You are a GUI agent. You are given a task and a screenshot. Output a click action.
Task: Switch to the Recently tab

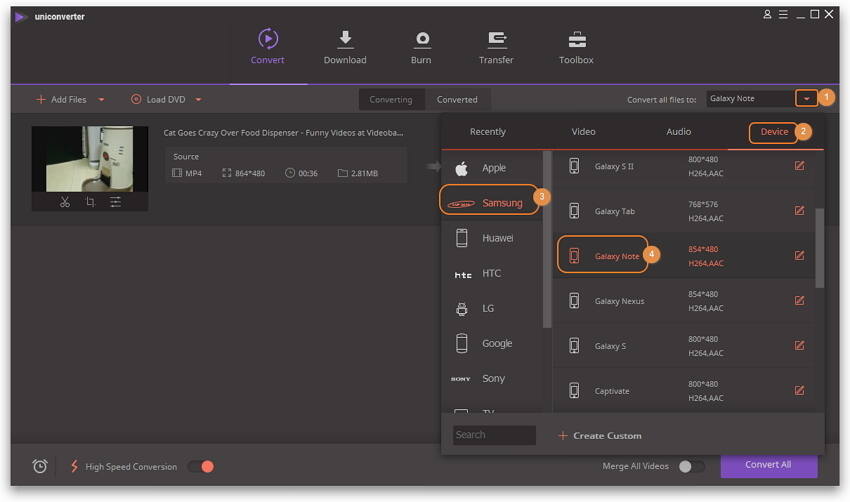[x=488, y=132]
